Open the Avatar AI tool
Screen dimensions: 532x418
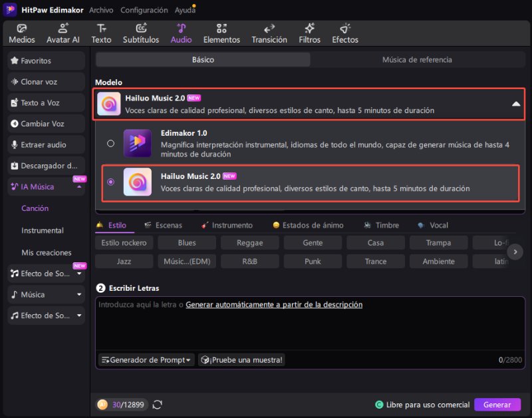point(63,33)
